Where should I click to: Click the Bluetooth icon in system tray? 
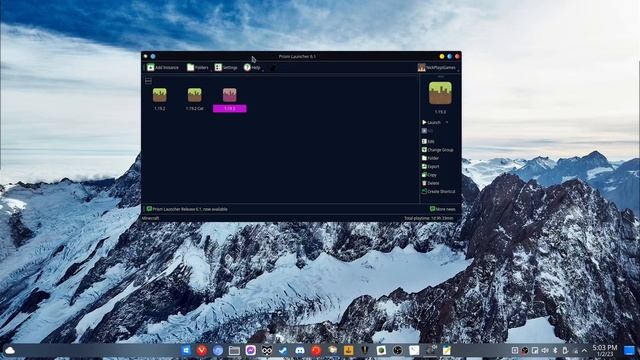point(555,350)
